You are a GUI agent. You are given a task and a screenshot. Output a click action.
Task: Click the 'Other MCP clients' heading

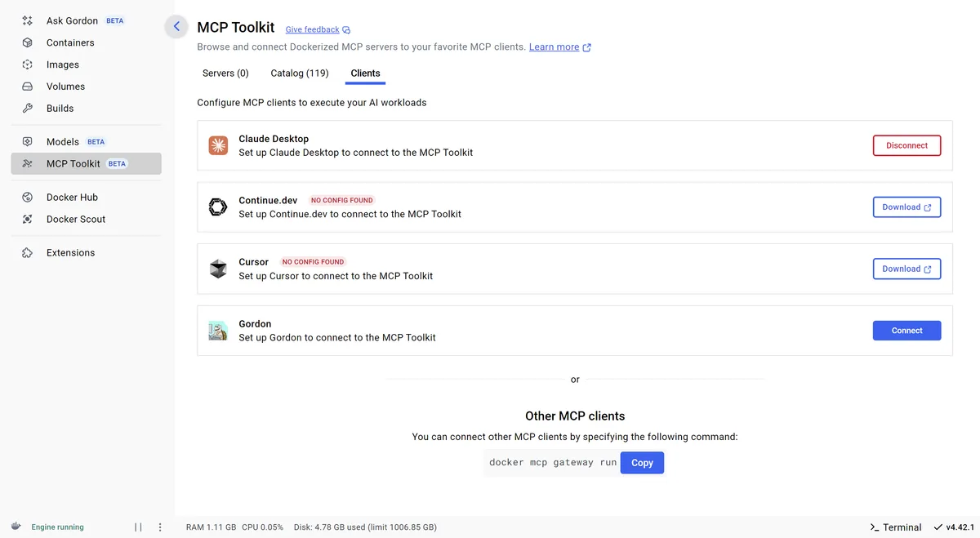coord(575,416)
